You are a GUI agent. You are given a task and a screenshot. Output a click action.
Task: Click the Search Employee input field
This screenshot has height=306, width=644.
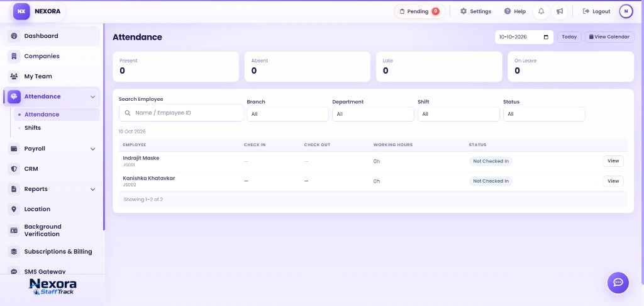[181, 113]
